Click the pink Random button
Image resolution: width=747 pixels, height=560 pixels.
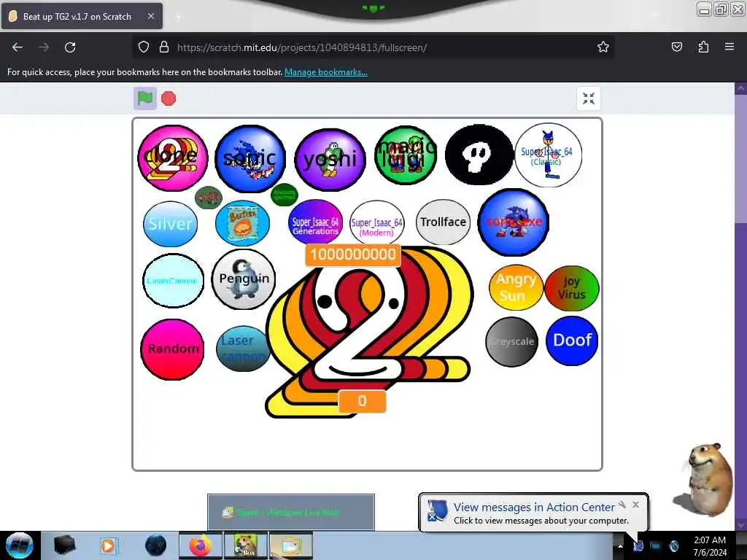pyautogui.click(x=172, y=349)
